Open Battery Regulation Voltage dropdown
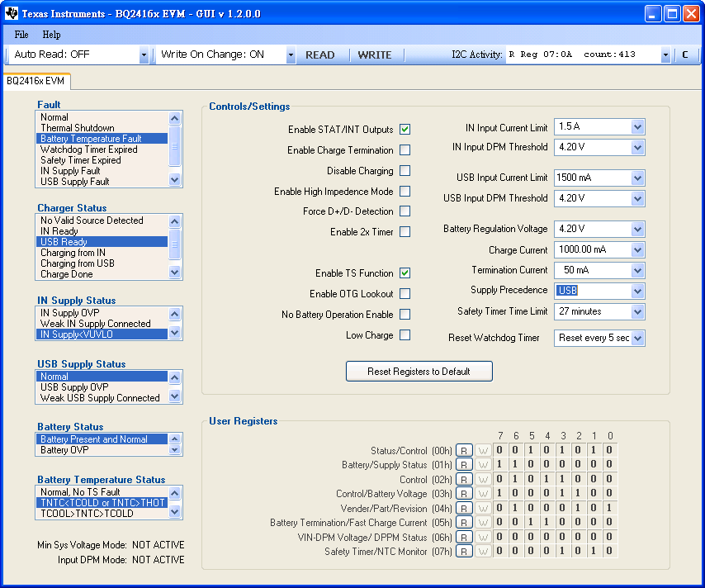The width and height of the screenshot is (705, 588). (637, 229)
